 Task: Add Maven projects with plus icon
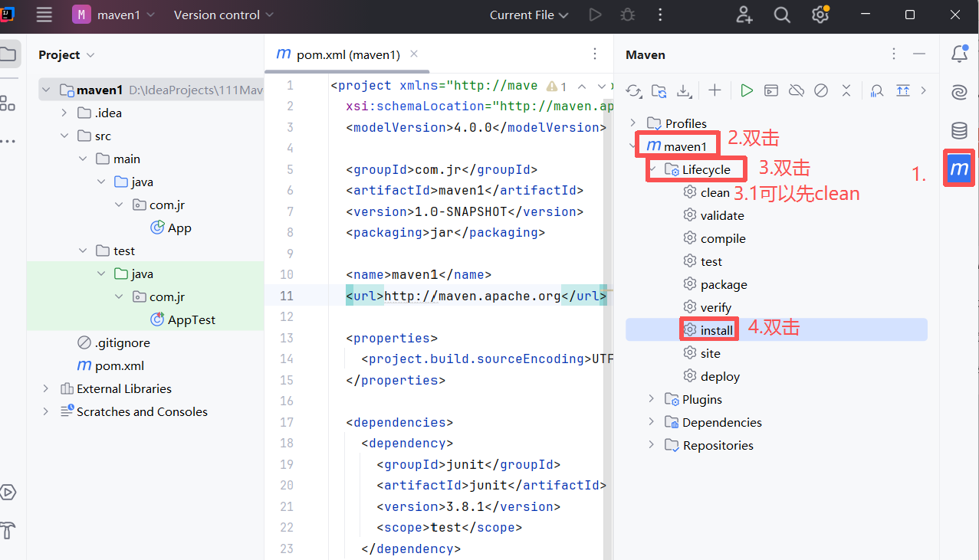[715, 90]
